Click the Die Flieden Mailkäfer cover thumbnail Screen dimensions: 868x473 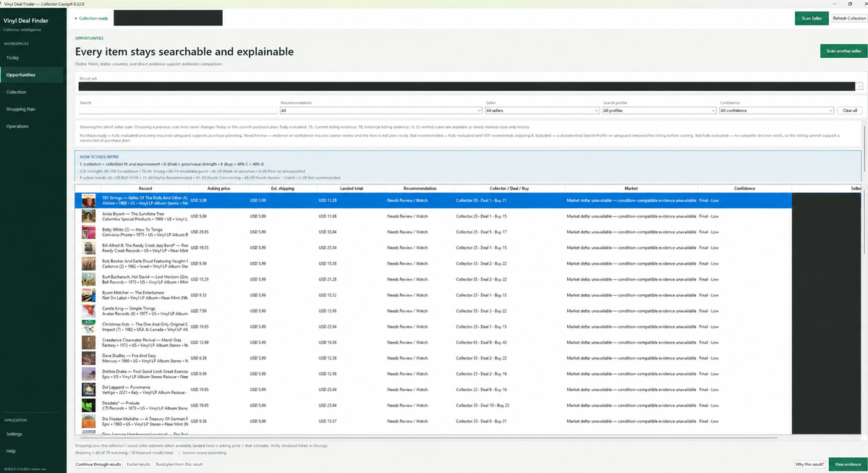[x=89, y=421]
